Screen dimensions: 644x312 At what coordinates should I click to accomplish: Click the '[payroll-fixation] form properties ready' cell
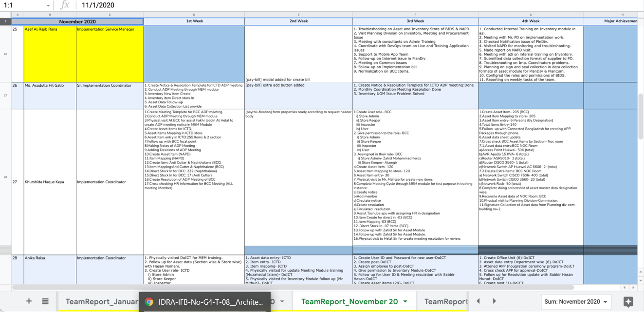[x=298, y=177]
